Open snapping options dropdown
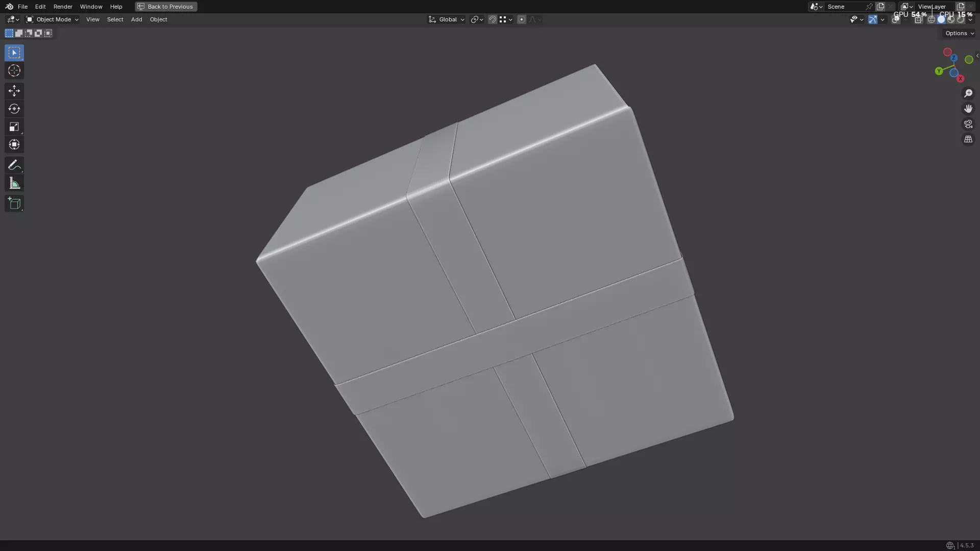This screenshot has width=980, height=551. (x=505, y=19)
